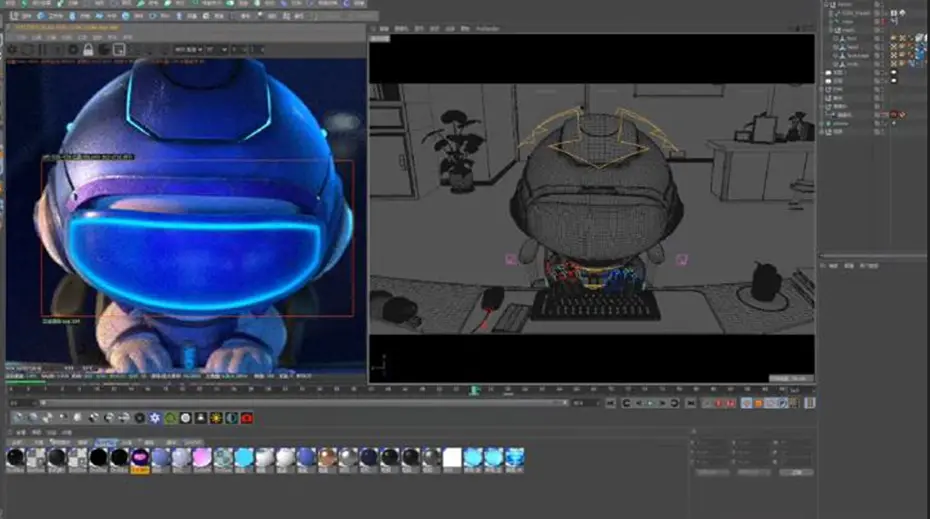930x519 pixels.
Task: Open the HDR color space dropdown in Live Viewer
Action: coord(189,50)
